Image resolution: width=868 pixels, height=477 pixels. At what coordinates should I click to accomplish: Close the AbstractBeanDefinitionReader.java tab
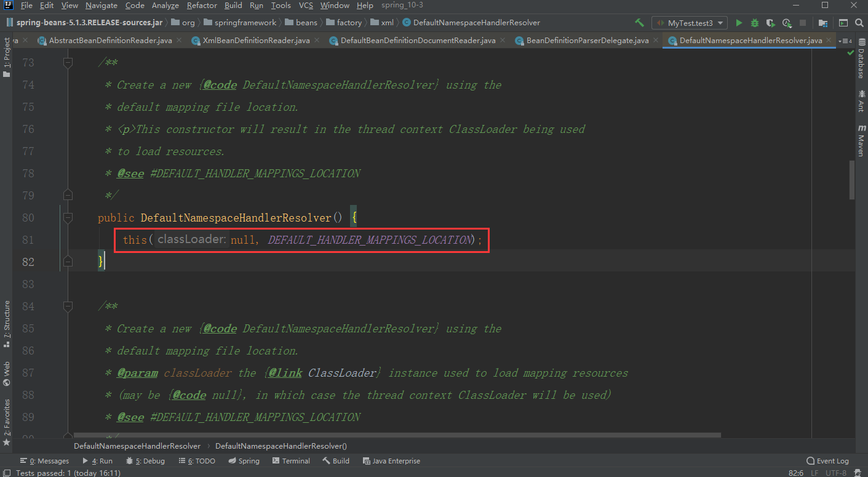tap(179, 41)
